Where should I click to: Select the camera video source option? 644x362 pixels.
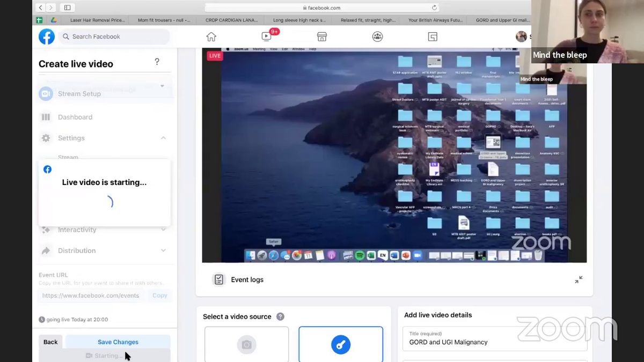247,344
